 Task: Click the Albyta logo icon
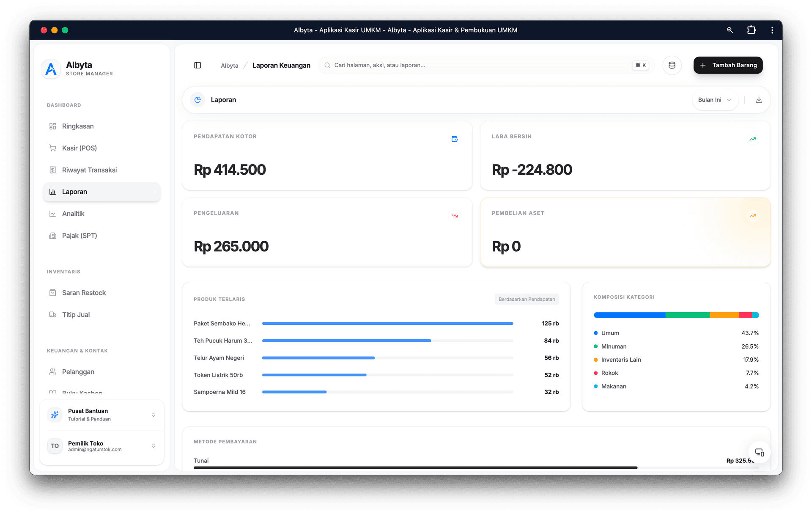[x=51, y=69]
